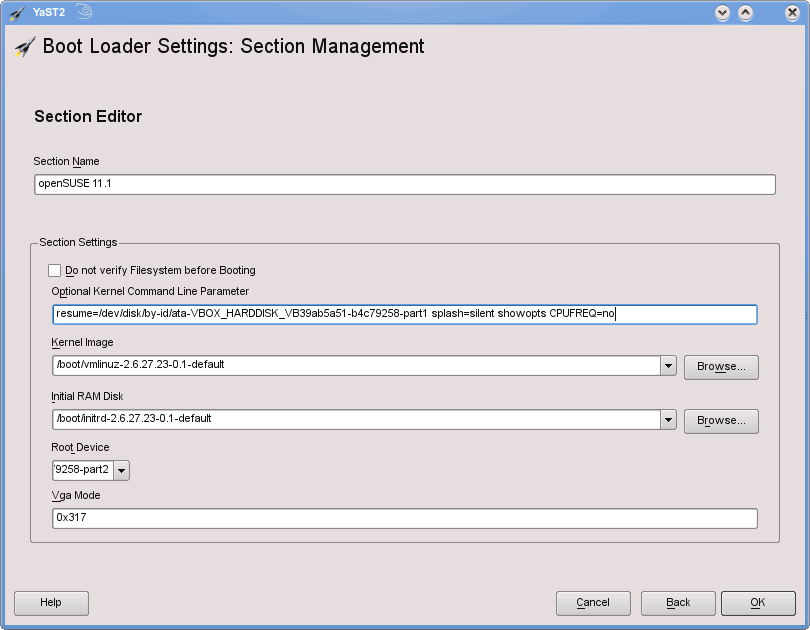Minimize the YaST2 window
The image size is (810, 630).
[x=722, y=13]
